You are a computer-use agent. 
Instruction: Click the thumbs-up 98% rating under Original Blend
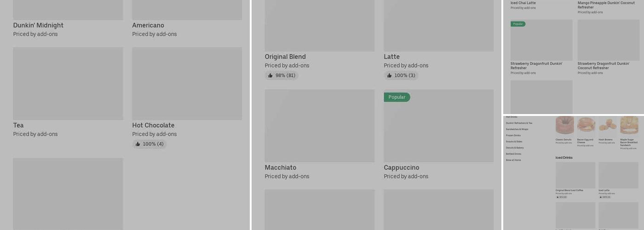282,75
